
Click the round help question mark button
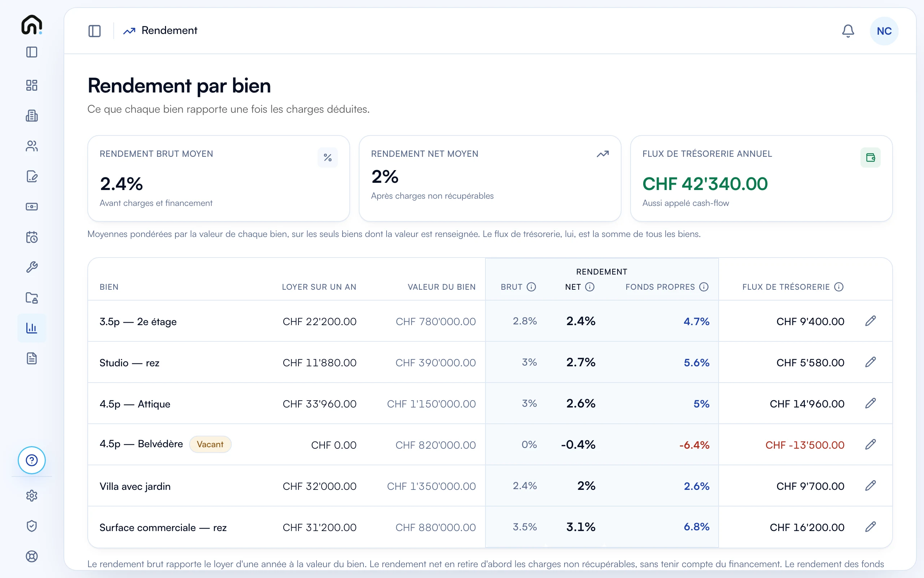click(32, 460)
